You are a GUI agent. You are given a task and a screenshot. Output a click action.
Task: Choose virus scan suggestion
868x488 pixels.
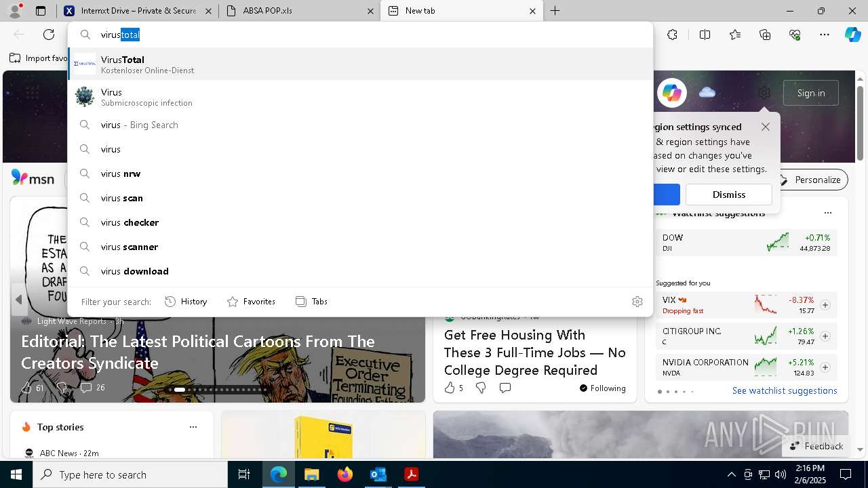360,198
